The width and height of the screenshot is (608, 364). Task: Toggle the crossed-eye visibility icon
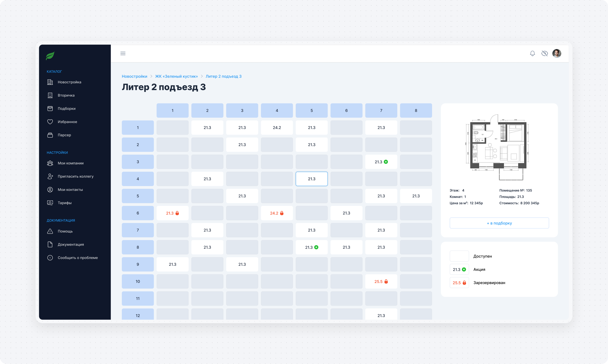pyautogui.click(x=544, y=54)
